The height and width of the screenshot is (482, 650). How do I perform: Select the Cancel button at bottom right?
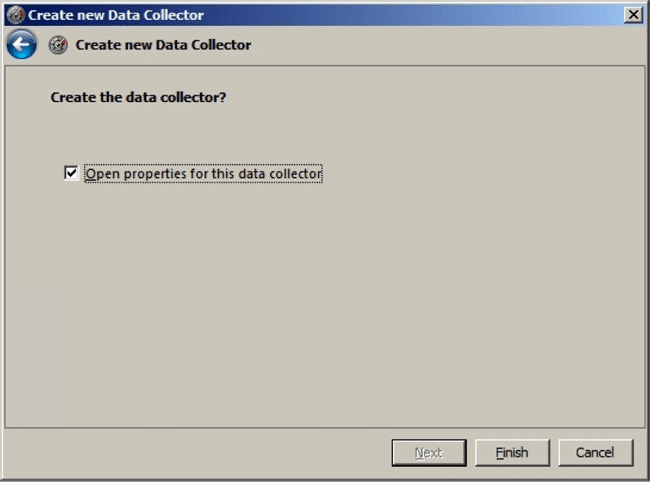click(x=596, y=453)
